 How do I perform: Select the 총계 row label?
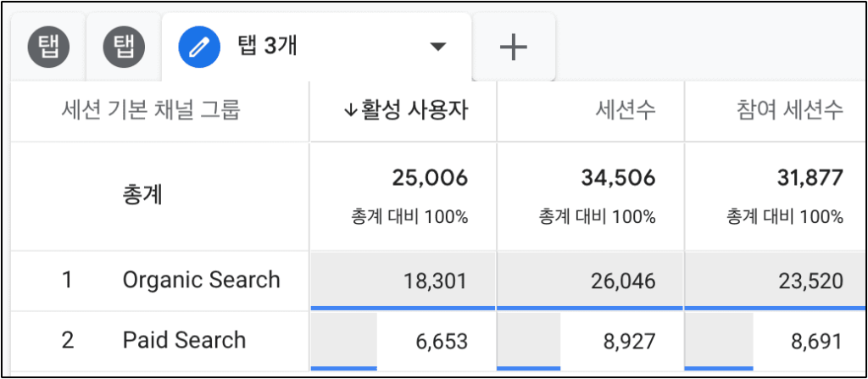click(x=142, y=195)
